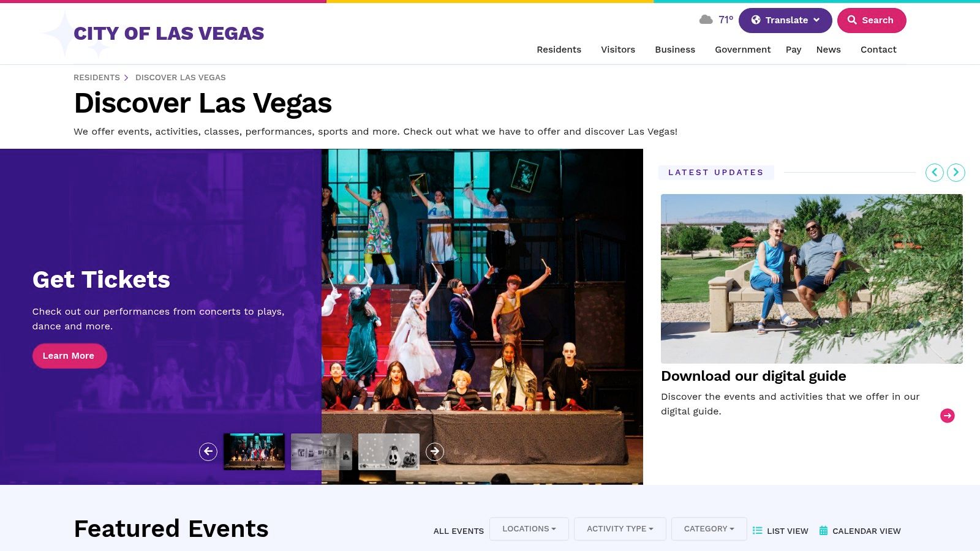Go to next latest update

pyautogui.click(x=956, y=173)
